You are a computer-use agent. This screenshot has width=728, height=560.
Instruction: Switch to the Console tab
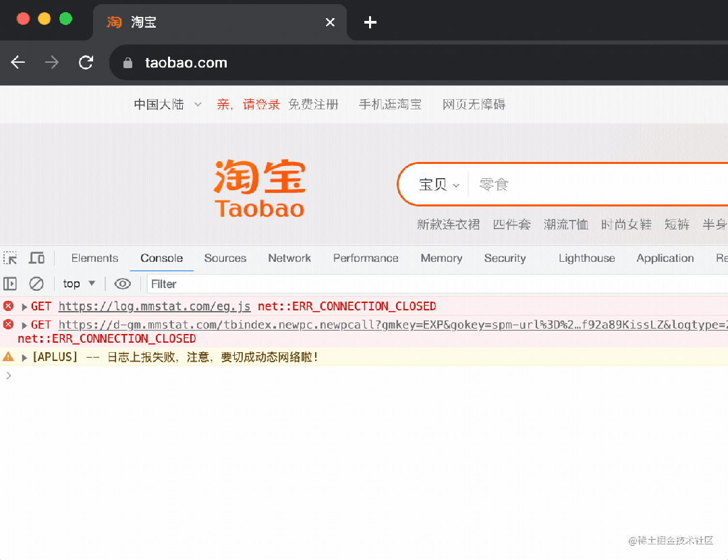[x=161, y=258]
